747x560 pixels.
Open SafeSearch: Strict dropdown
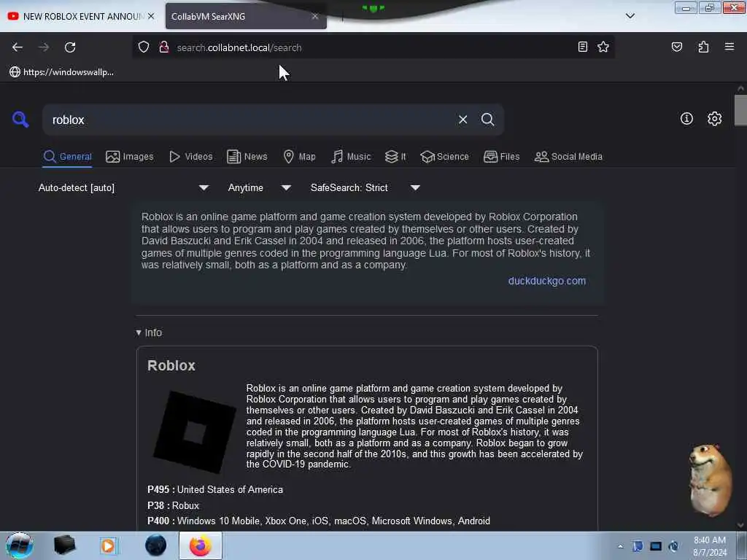[365, 187]
